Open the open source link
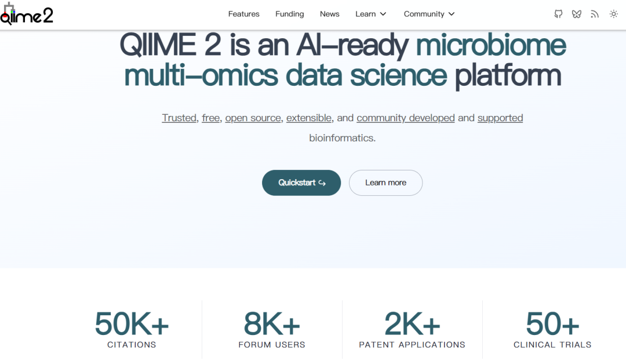 pyautogui.click(x=253, y=118)
